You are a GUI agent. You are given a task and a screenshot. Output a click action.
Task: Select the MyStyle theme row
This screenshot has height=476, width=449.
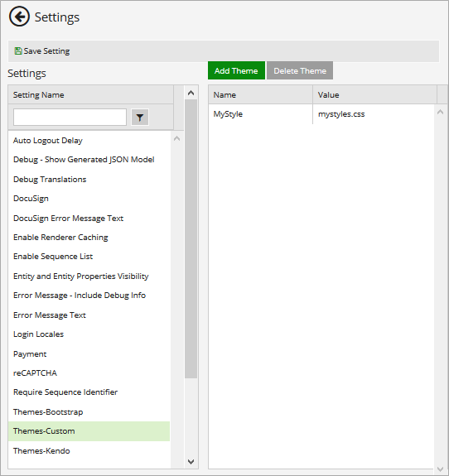tap(321, 114)
